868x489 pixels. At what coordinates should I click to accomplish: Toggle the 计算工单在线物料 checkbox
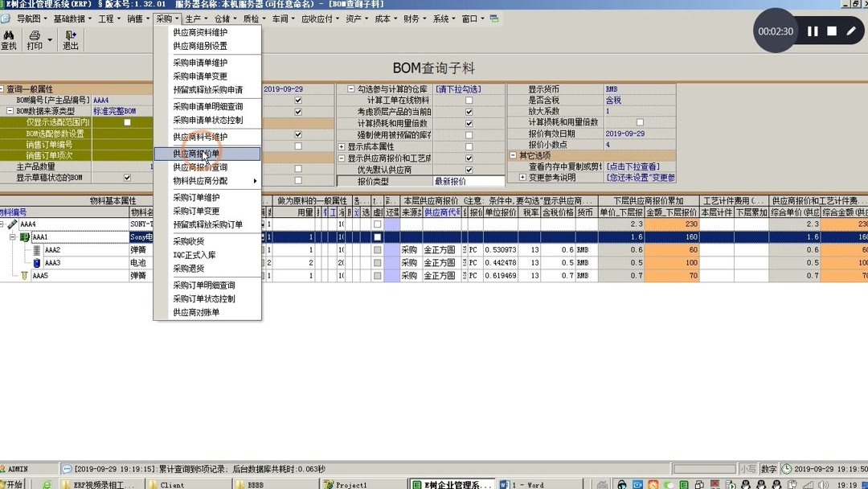tap(469, 101)
